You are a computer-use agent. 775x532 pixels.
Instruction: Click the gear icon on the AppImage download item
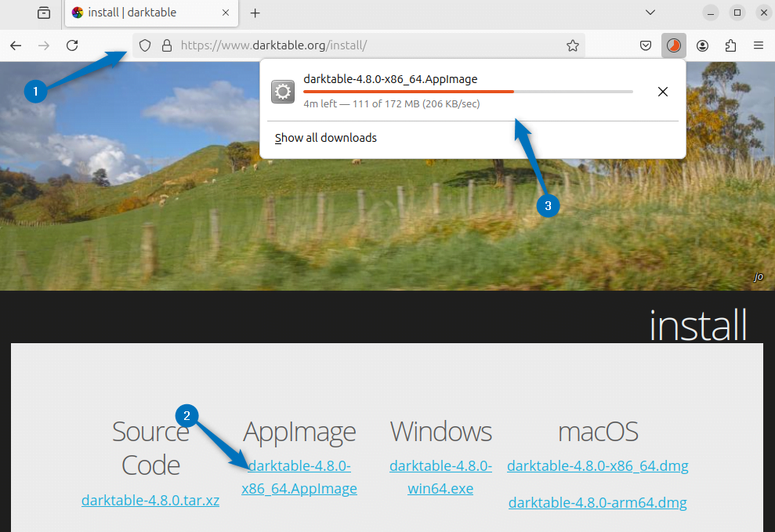[x=282, y=92]
